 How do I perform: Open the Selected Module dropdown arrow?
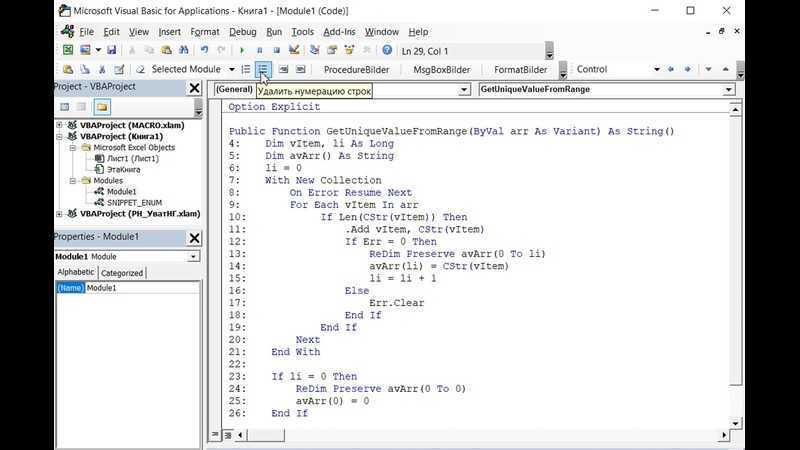click(x=231, y=69)
